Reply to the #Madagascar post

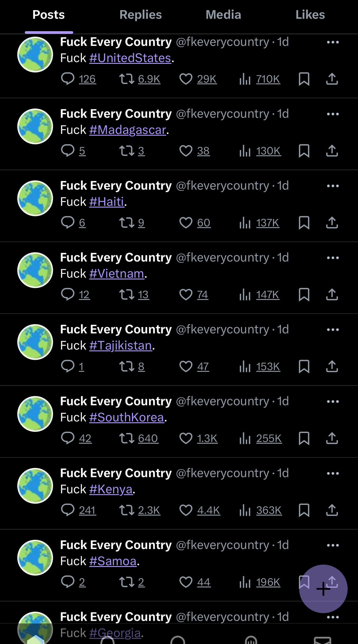pyautogui.click(x=68, y=151)
